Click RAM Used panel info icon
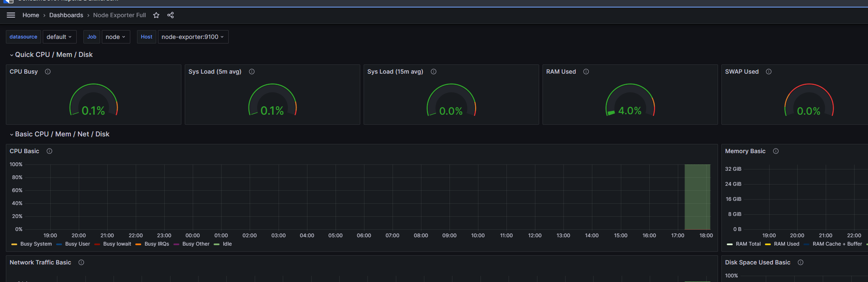This screenshot has width=868, height=282. [x=586, y=72]
